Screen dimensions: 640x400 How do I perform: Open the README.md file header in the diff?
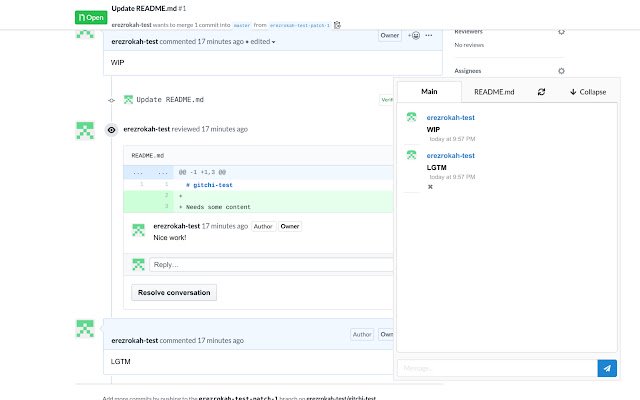click(x=148, y=156)
